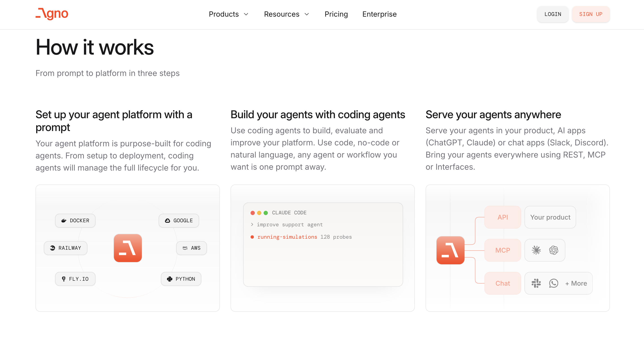Screen dimensions: 644x347
Task: Click the '+ More' chat apps label
Action: click(x=576, y=283)
